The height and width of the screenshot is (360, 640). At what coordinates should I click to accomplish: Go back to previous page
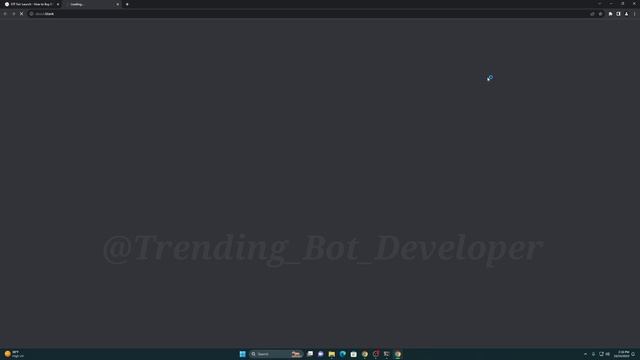coord(5,14)
